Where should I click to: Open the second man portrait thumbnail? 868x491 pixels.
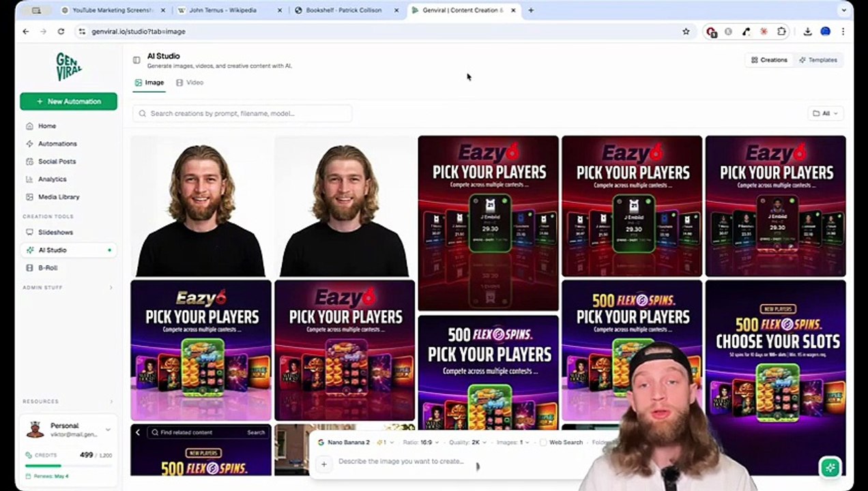pos(345,206)
